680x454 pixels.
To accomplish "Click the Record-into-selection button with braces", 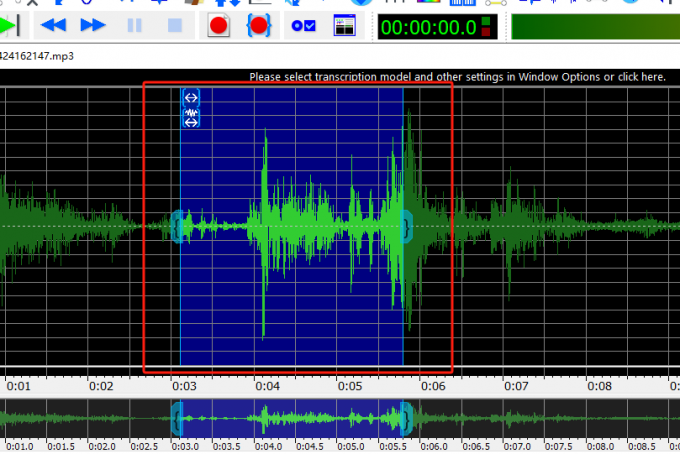I will [x=259, y=25].
